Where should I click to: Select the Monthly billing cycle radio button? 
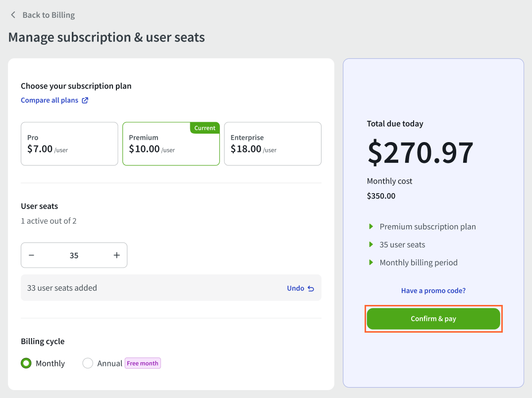coord(26,363)
